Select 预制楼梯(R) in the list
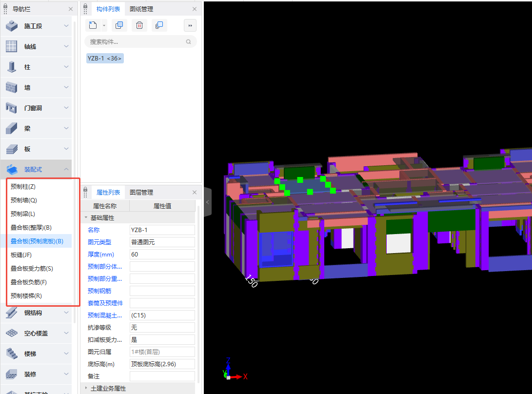Screen dimensions: 532x394 point(26,295)
